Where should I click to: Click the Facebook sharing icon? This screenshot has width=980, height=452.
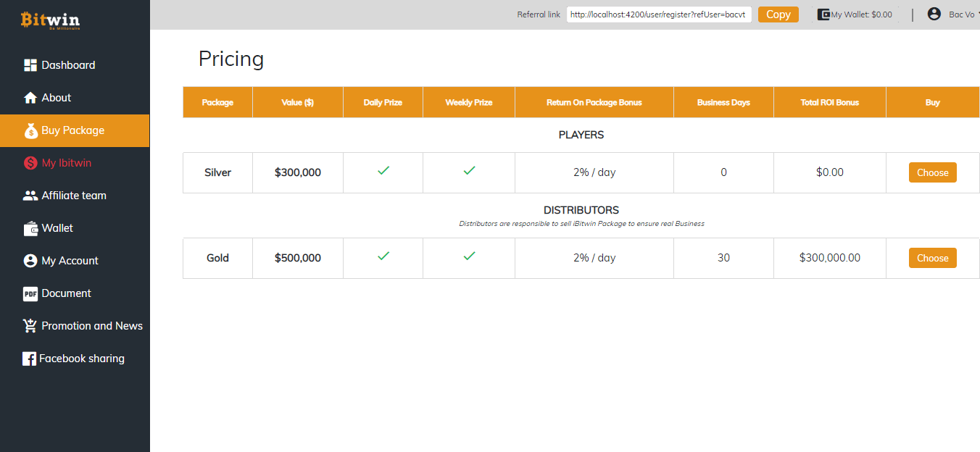click(x=29, y=359)
